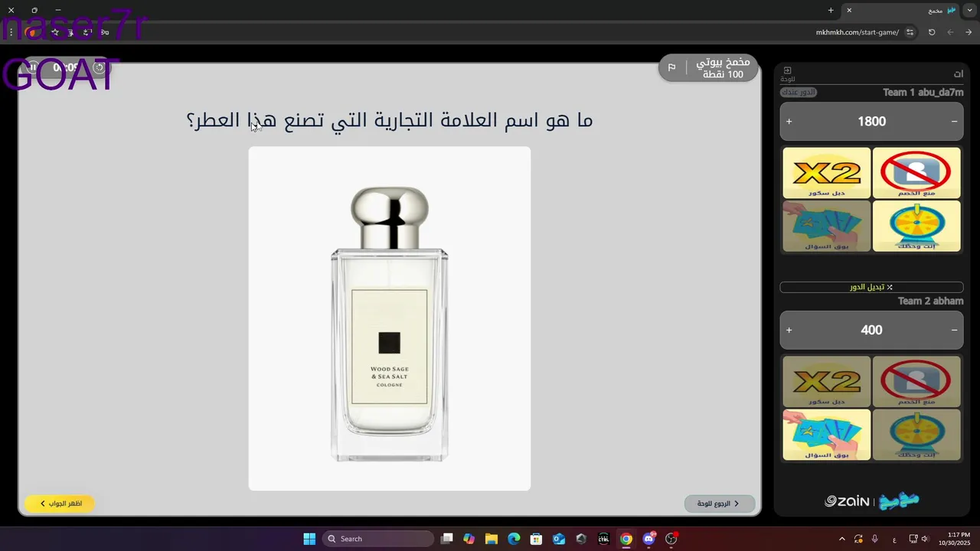Open Task View from the taskbar

[x=447, y=539]
